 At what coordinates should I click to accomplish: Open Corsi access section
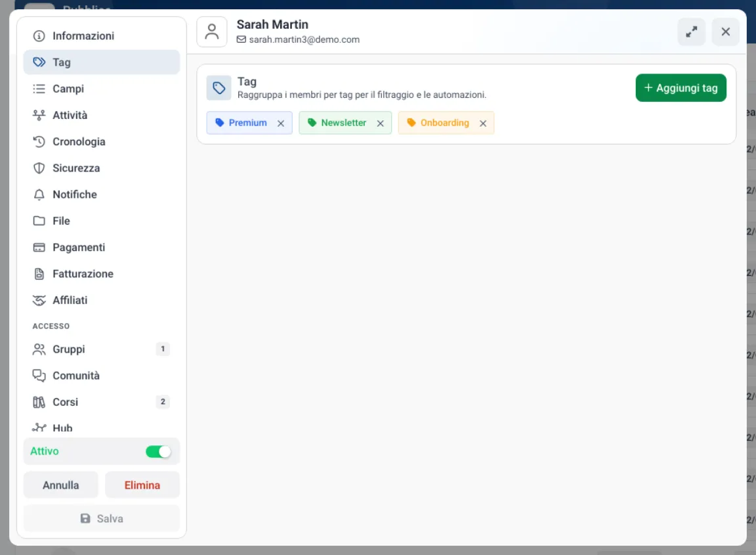click(101, 402)
